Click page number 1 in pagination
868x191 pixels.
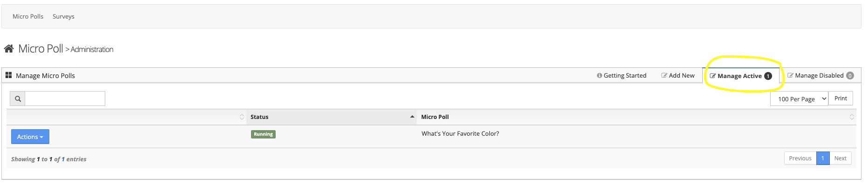click(823, 158)
